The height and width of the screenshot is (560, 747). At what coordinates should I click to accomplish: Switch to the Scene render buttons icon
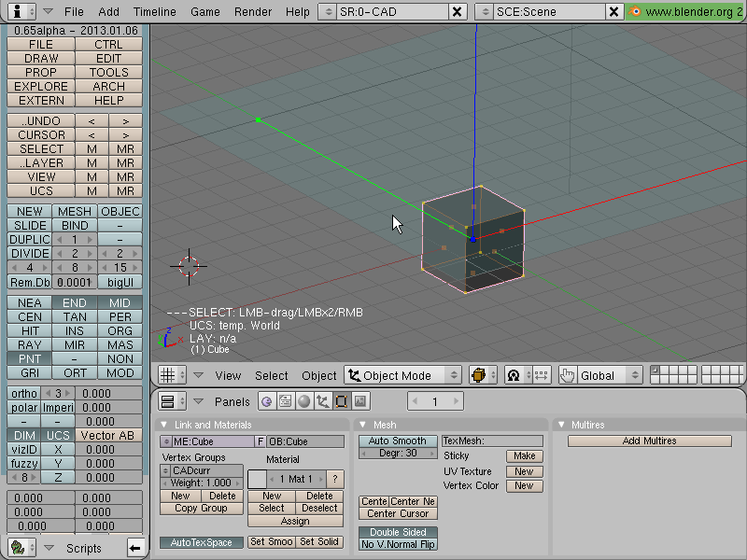click(x=360, y=401)
